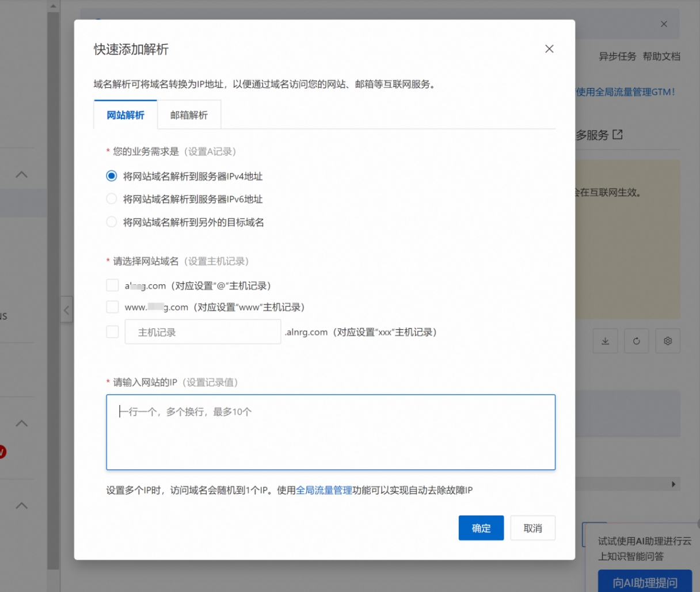Switch to the 邮箱解析 tab
The height and width of the screenshot is (592, 700).
point(189,115)
